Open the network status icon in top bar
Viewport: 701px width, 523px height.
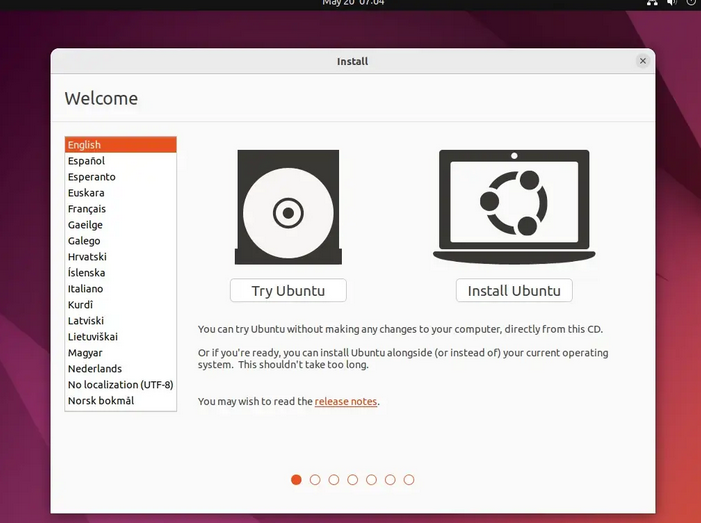coord(652,3)
